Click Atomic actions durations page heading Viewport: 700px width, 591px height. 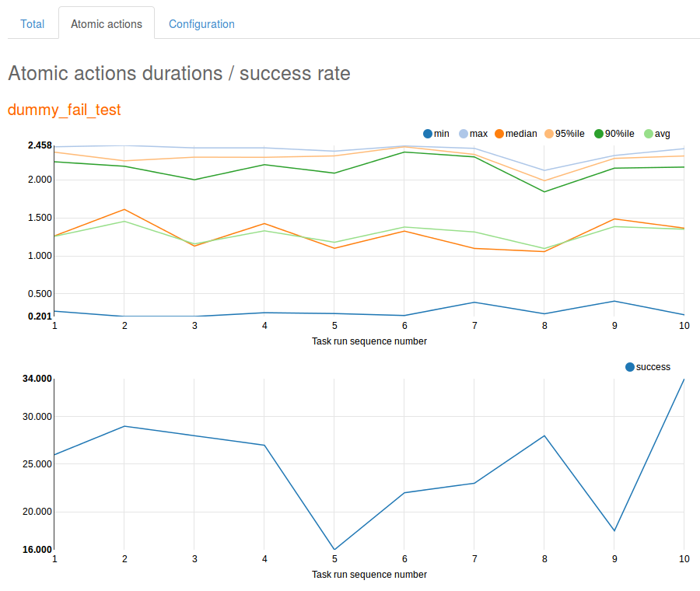179,74
